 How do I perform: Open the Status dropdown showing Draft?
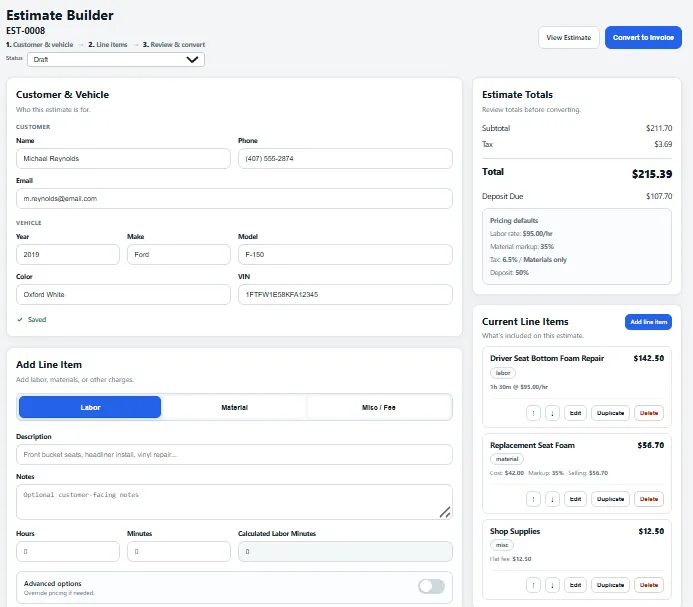click(x=116, y=59)
